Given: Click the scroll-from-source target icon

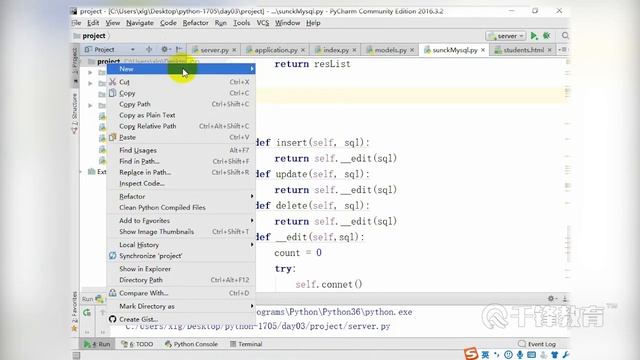Looking at the screenshot, I should 149,49.
